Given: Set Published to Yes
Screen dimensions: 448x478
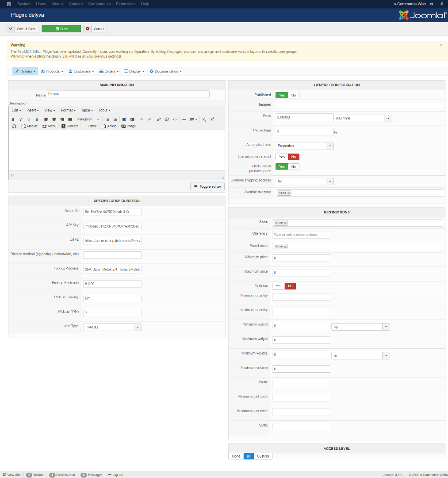Looking at the screenshot, I should [282, 95].
